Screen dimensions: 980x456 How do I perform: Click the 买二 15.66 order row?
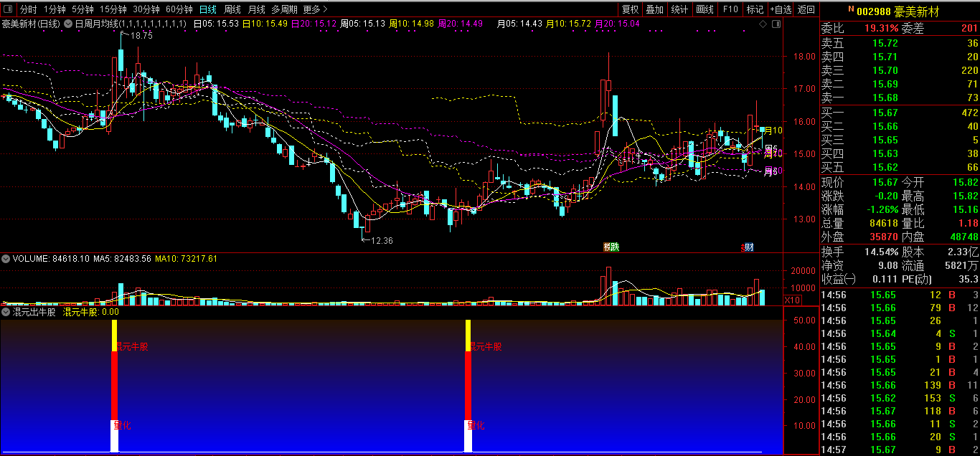(900, 126)
